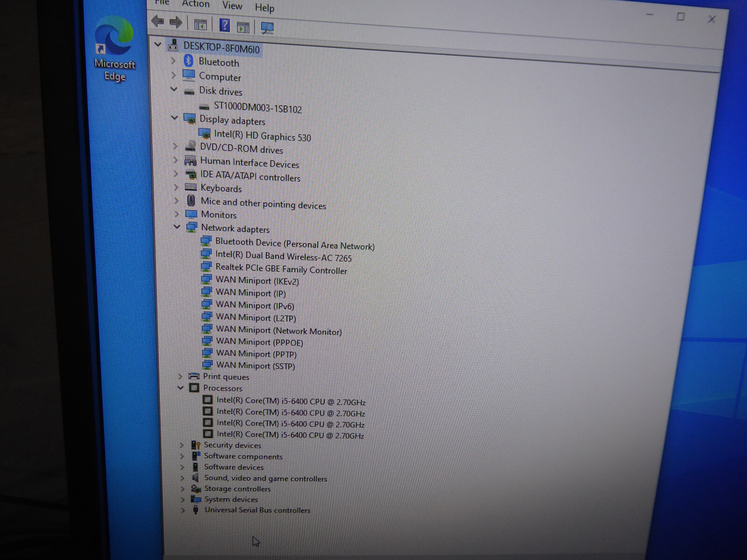
Task: Collapse the Processors category
Action: click(x=180, y=387)
